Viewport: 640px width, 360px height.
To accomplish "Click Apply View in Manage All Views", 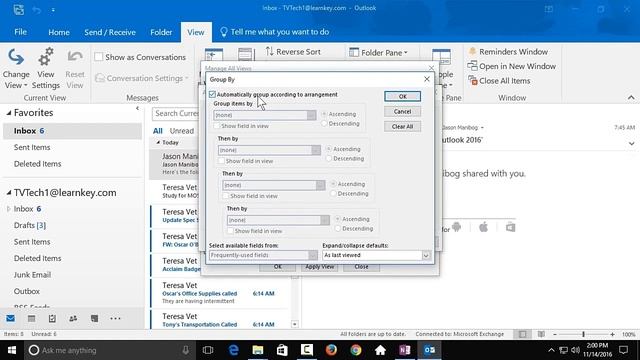I will click(x=320, y=267).
